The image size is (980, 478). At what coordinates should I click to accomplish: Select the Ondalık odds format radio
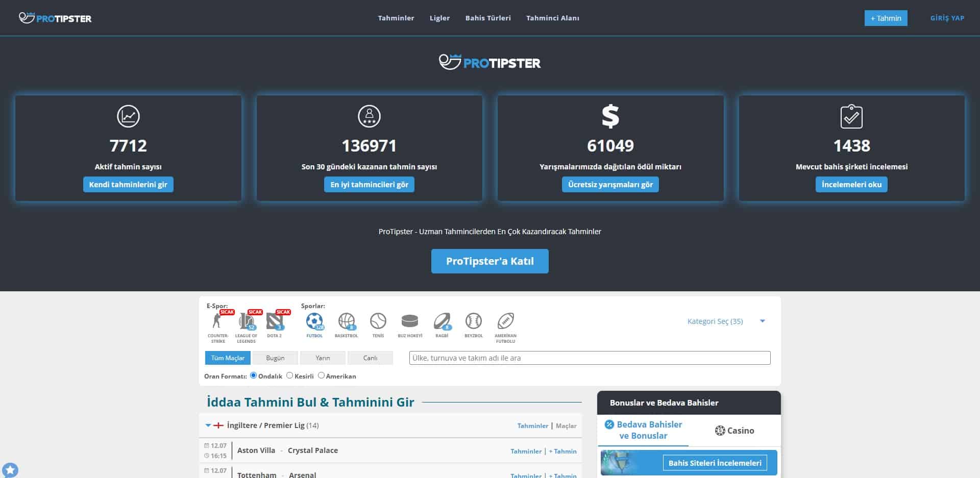tap(254, 375)
